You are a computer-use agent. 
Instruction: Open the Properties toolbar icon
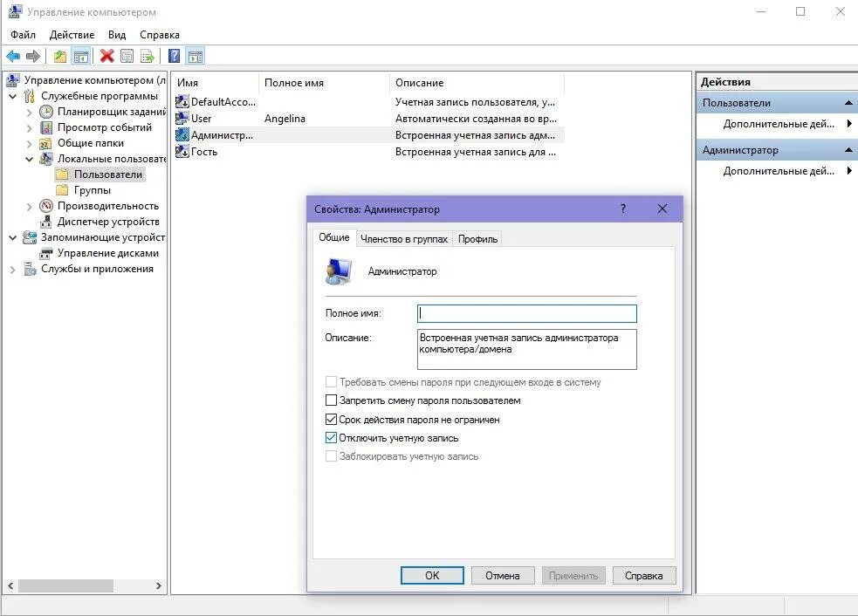pos(127,56)
